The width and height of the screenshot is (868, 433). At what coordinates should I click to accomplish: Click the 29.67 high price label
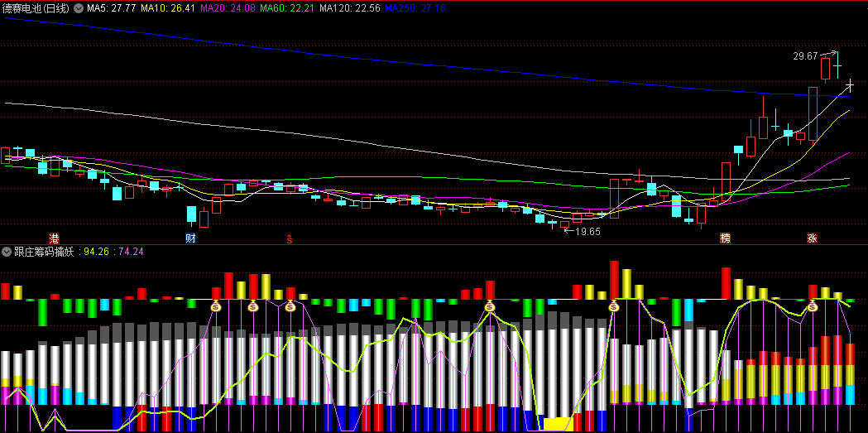805,56
